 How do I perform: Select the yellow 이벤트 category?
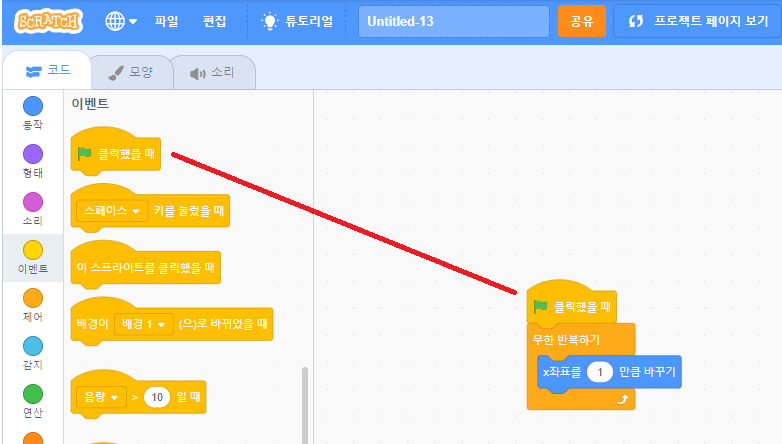33,257
